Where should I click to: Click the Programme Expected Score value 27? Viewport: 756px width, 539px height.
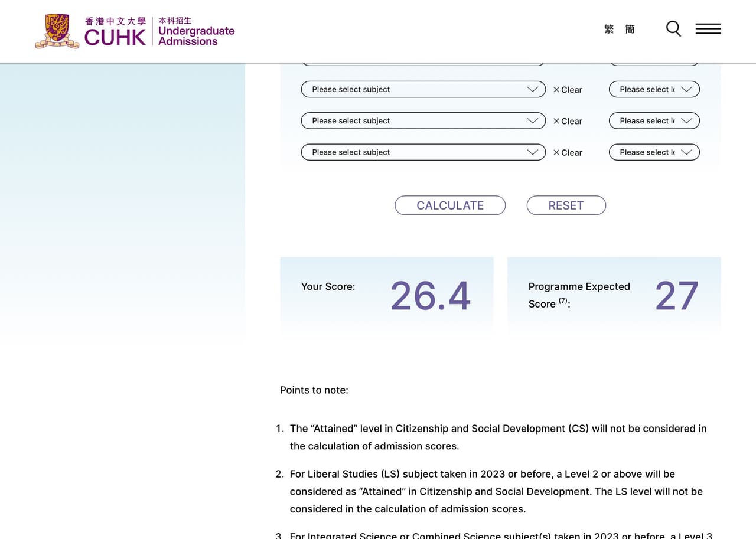coord(676,296)
